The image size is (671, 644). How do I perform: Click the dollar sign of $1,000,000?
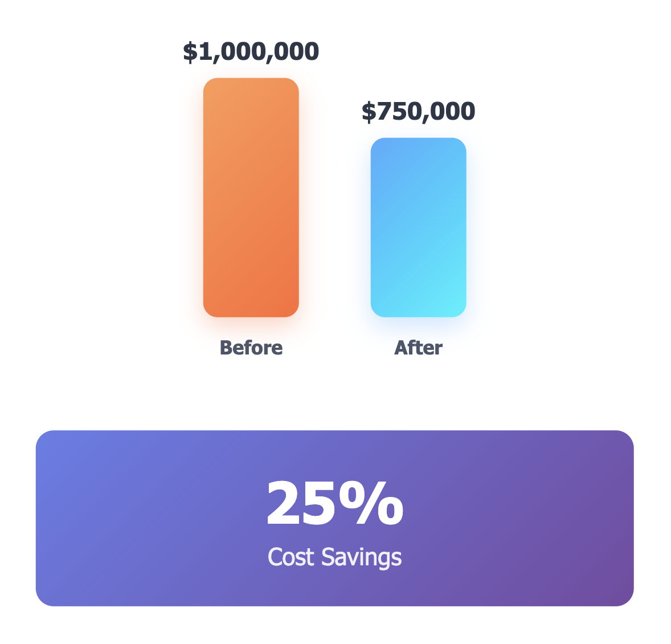(190, 52)
